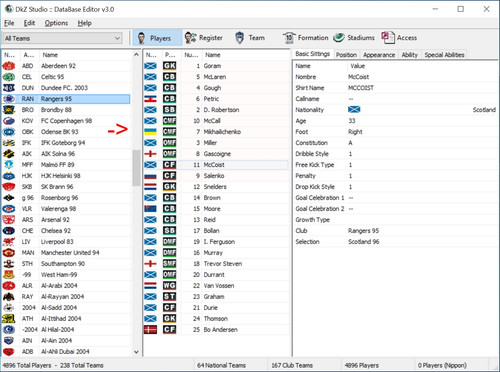Select the Odense BK 93 team
Screen dimensions: 500x372
66,132
